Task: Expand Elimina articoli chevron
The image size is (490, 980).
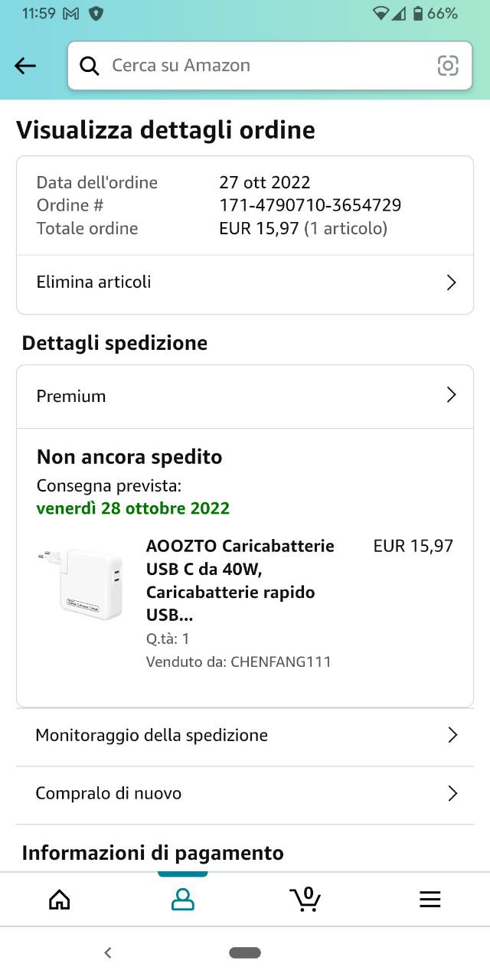Action: click(x=451, y=283)
